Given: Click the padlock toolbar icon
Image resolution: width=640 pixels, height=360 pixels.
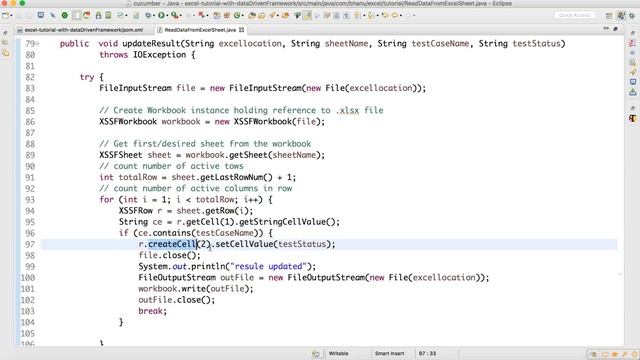Looking at the screenshot, I should 98,15.
